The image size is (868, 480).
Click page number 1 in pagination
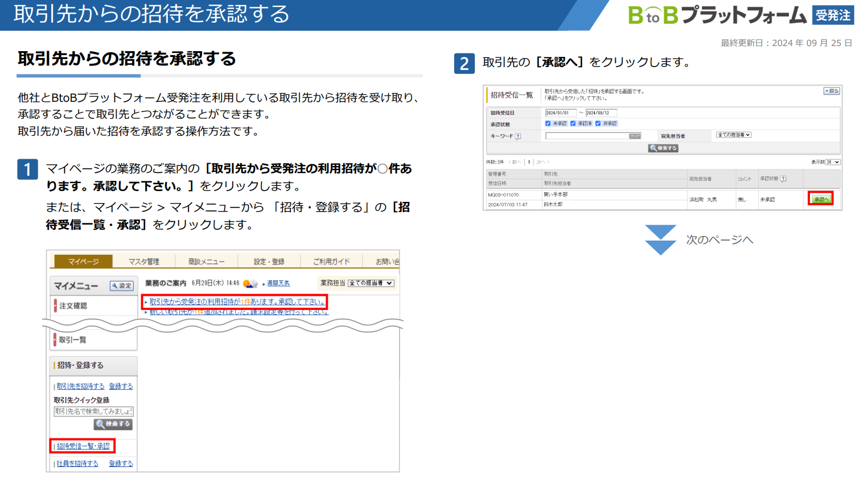point(529,162)
